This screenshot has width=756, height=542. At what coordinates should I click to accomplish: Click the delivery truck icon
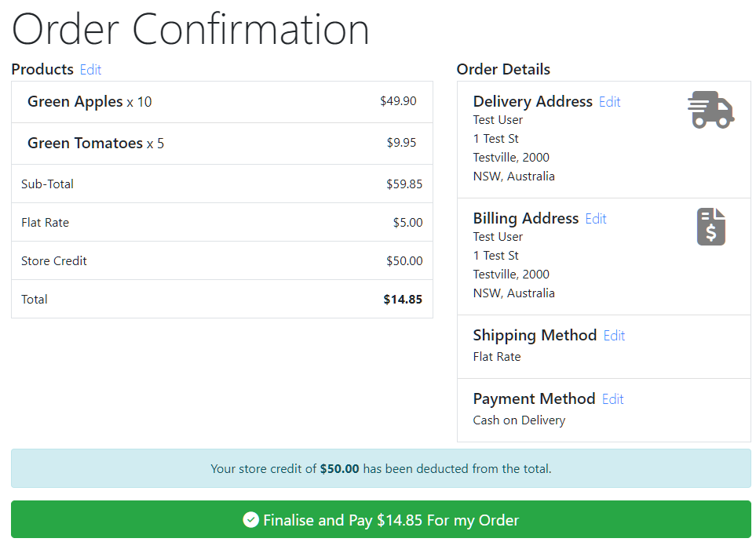(710, 110)
